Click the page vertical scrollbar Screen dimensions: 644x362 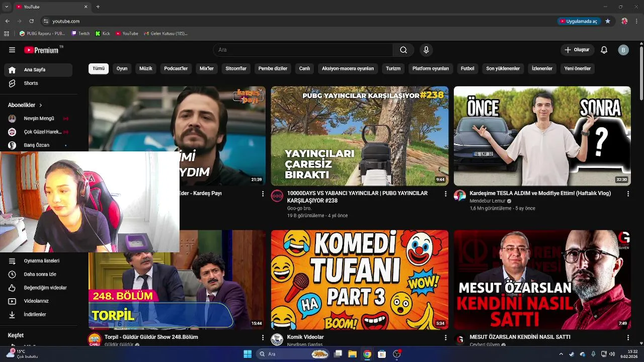coord(641,73)
